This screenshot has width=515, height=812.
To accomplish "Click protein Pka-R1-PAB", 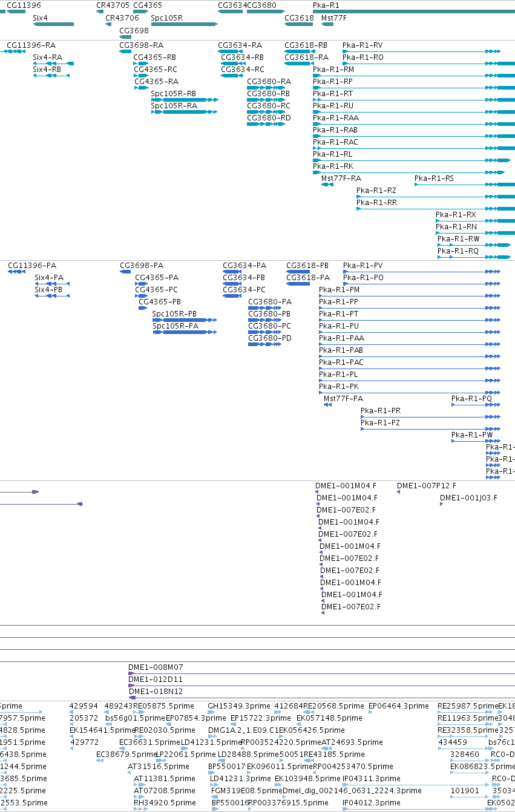I will 341,350.
